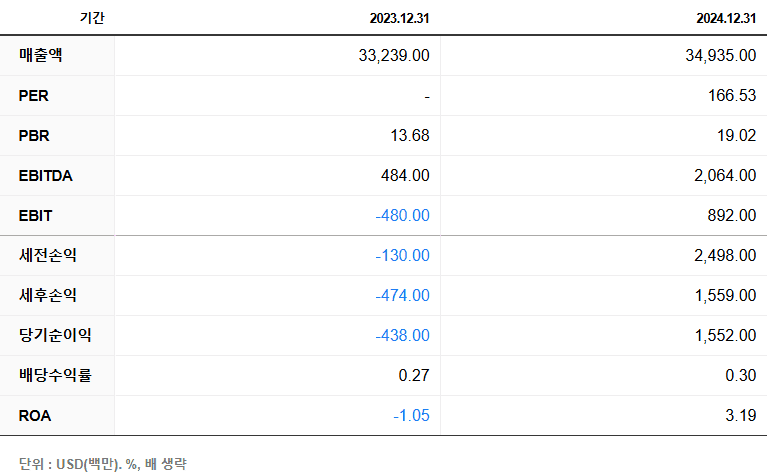767x475 pixels.
Task: Click the net income value 1,552.00
Action: (x=725, y=336)
